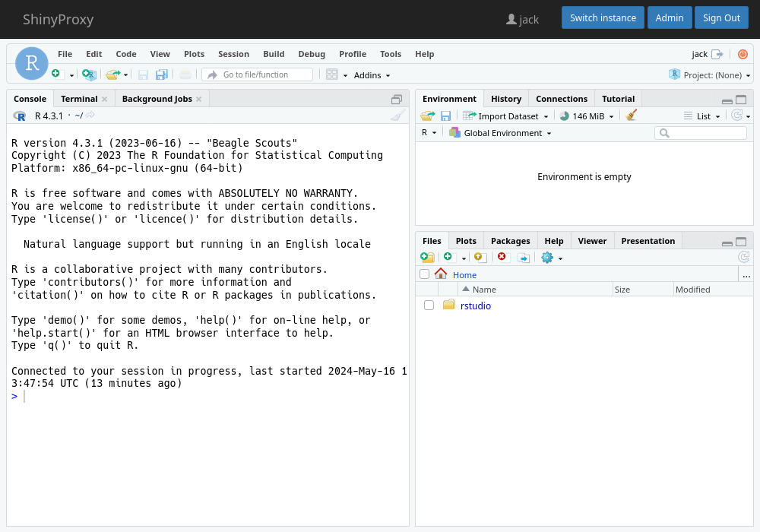The image size is (760, 532).
Task: Open the Profile menu
Action: click(353, 54)
